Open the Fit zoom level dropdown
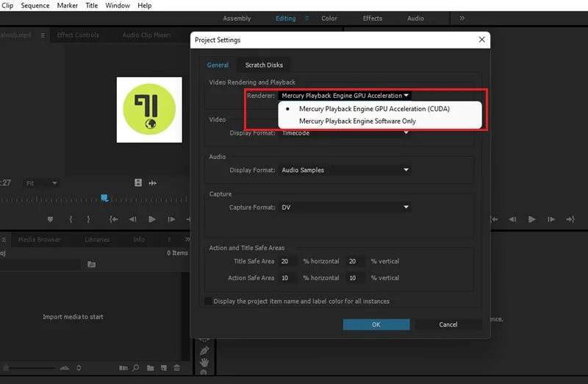 click(x=41, y=183)
